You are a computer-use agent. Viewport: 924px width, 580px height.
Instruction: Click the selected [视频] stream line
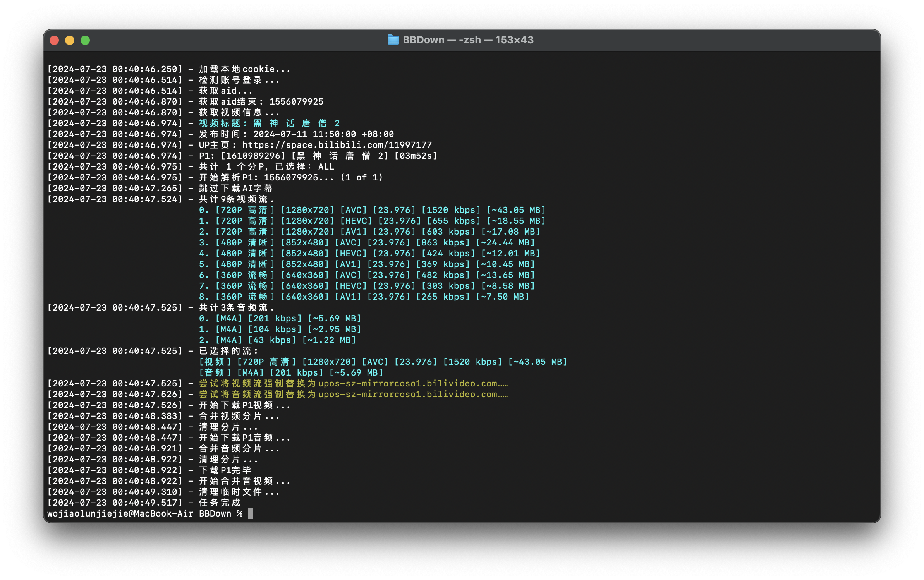click(x=383, y=362)
